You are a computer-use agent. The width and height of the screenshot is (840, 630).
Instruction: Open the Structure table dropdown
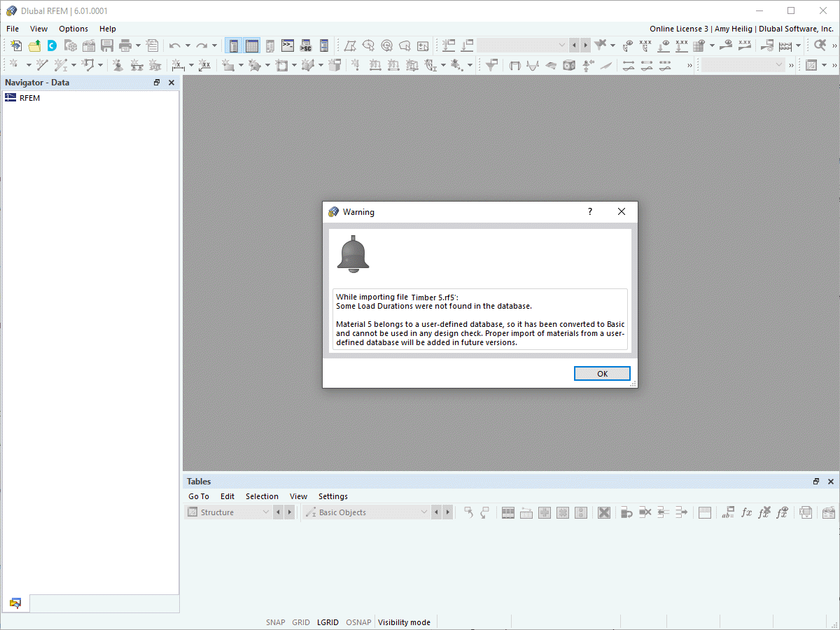pyautogui.click(x=265, y=512)
